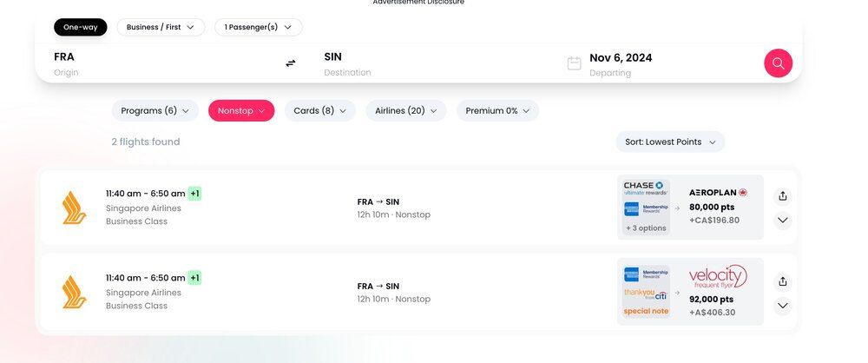The height and width of the screenshot is (363, 868).
Task: Open the 1 Passenger(s) dropdown
Action: click(x=258, y=27)
